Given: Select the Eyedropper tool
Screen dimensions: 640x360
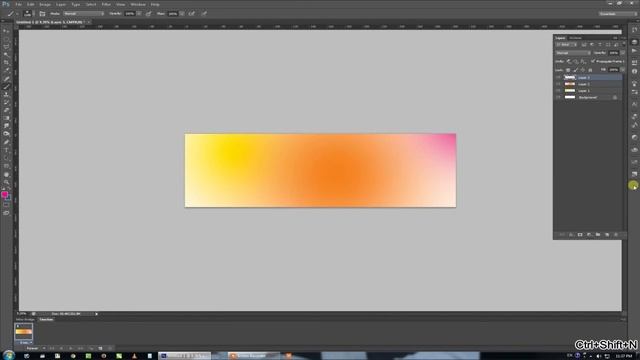Looking at the screenshot, I should 6,71.
